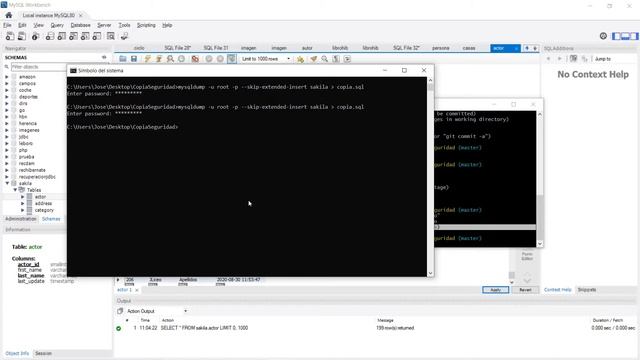Switch to the SQL File 32 tab

click(406, 48)
